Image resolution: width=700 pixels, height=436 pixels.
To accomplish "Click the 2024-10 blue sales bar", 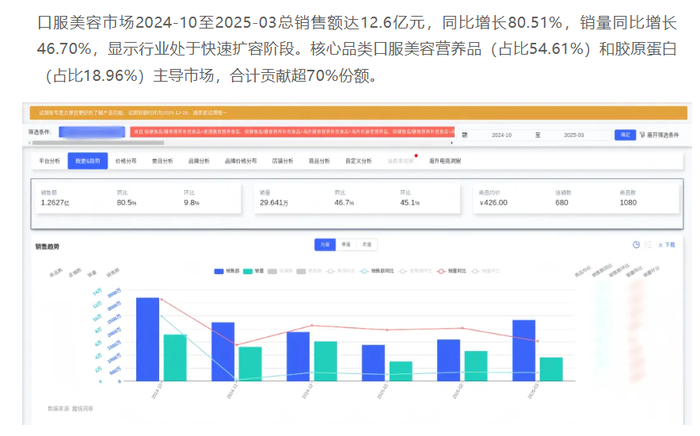I will pyautogui.click(x=148, y=339).
